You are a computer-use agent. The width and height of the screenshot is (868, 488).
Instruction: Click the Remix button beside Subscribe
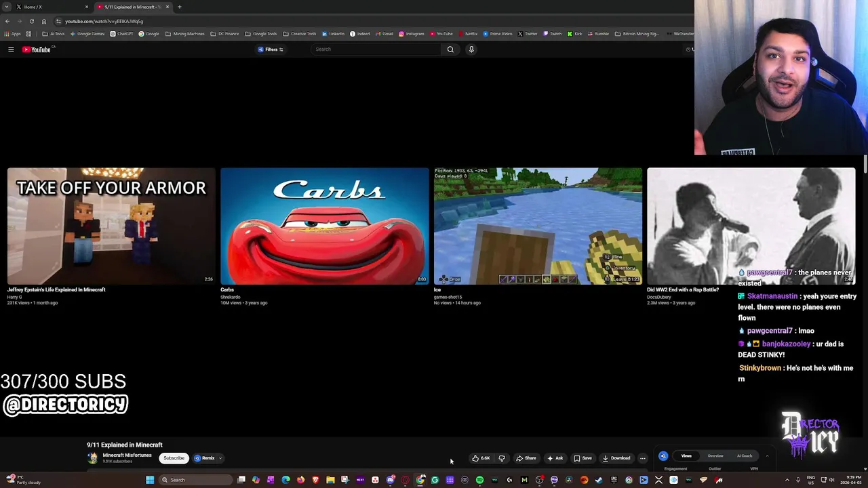coord(205,458)
